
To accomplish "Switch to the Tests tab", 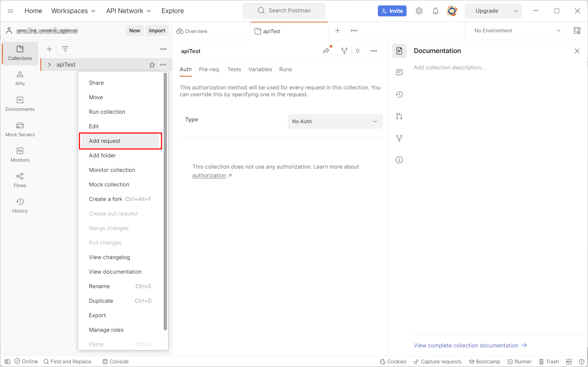I will point(234,69).
